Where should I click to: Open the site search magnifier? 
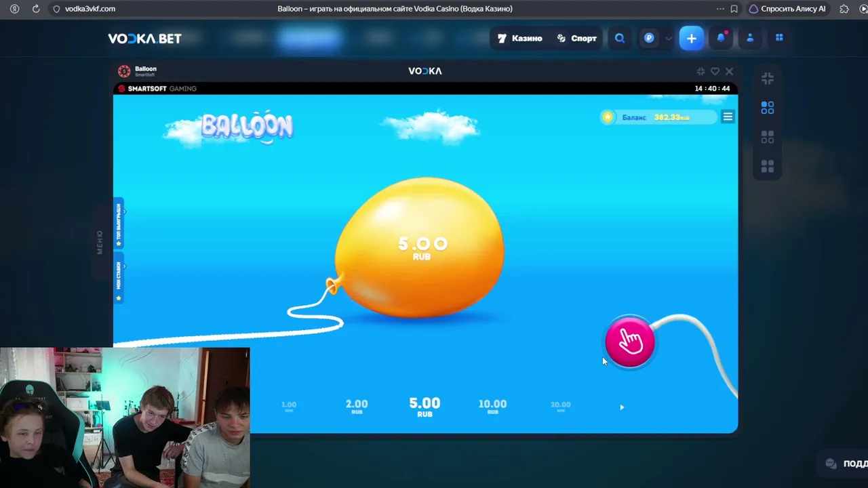(x=620, y=39)
